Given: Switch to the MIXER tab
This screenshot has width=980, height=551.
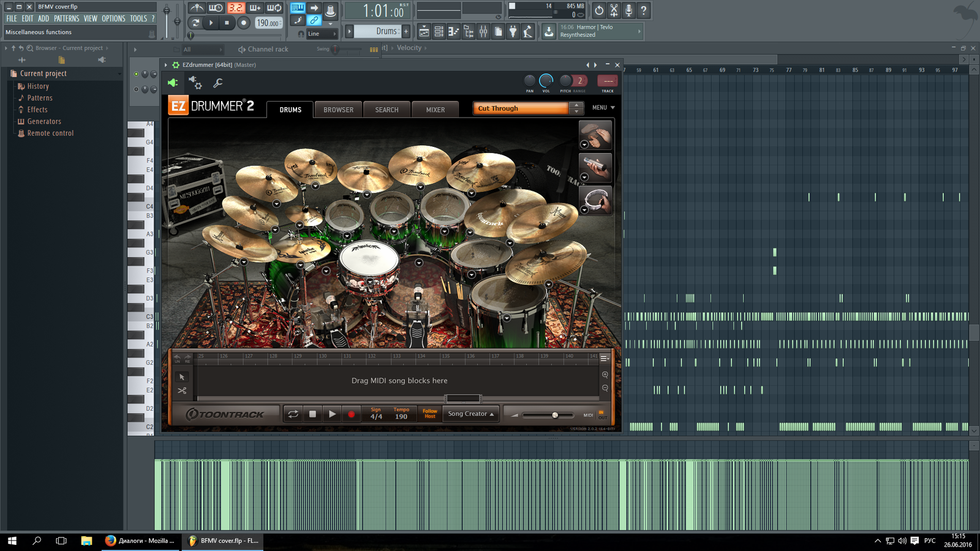Looking at the screenshot, I should (x=435, y=110).
